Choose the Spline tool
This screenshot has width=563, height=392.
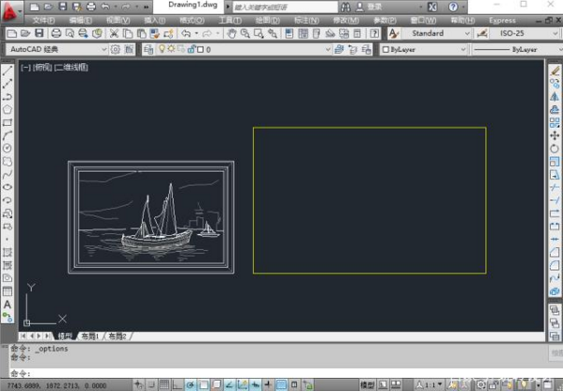pyautogui.click(x=8, y=174)
